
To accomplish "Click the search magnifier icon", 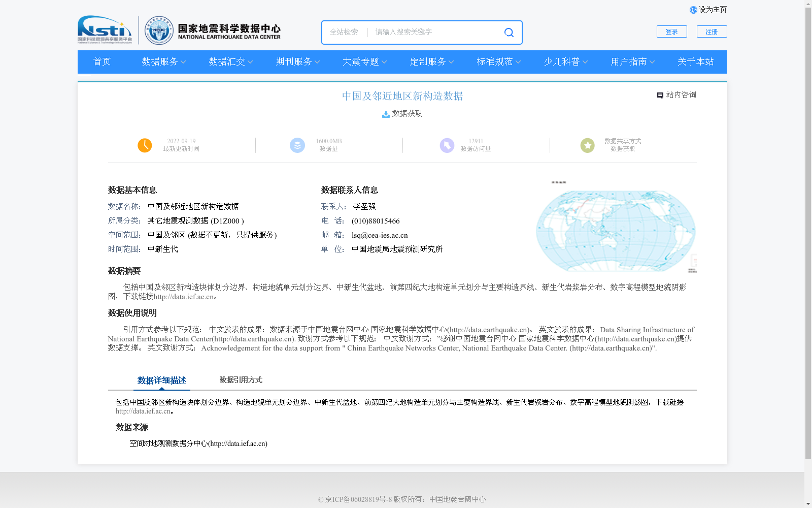I will pyautogui.click(x=509, y=33).
